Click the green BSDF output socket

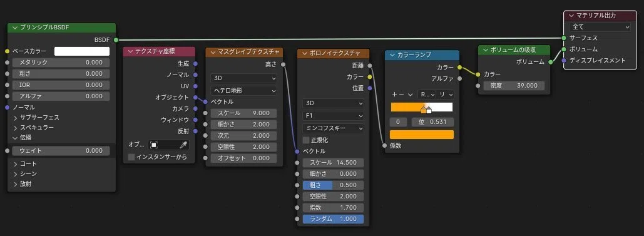[x=116, y=40]
